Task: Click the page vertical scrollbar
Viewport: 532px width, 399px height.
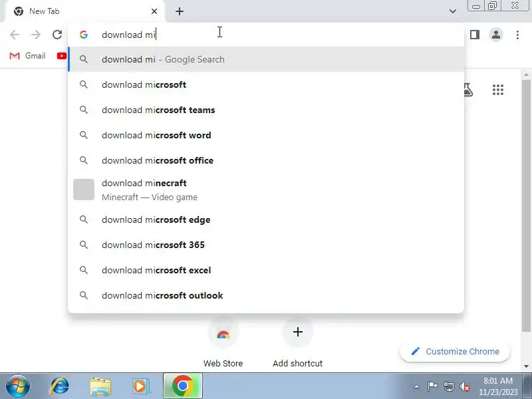Action: coord(526,206)
